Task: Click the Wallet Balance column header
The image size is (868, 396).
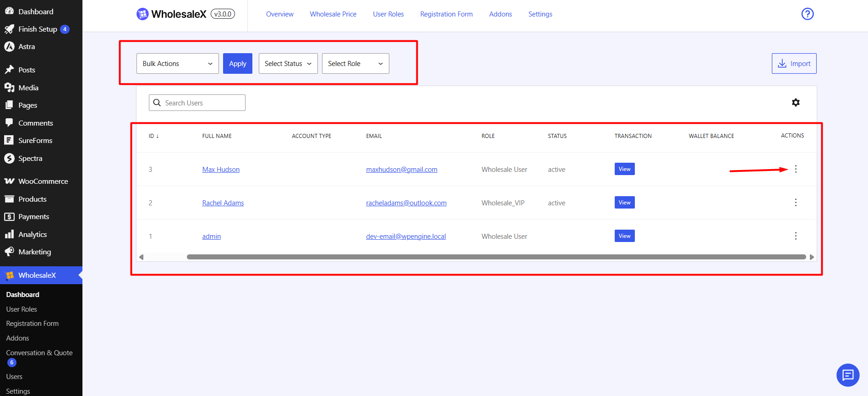Action: (x=711, y=136)
